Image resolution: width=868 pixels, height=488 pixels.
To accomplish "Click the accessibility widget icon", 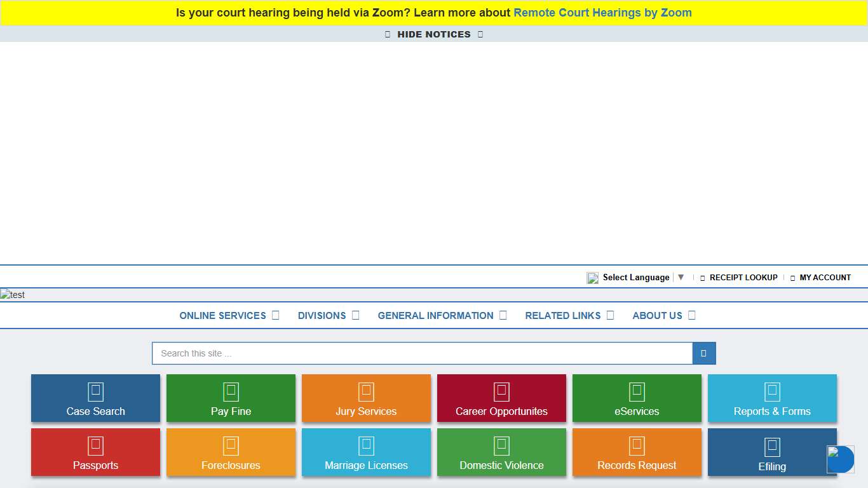I will 840,459.
